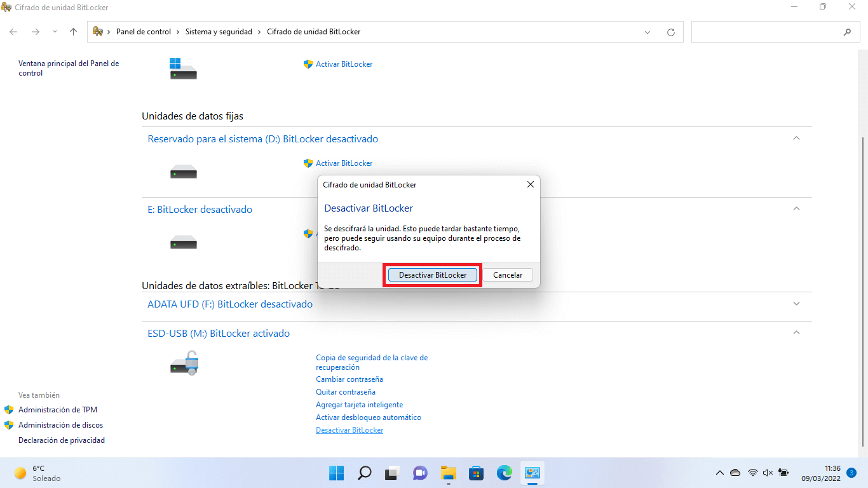Screen dimensions: 868x488
Task: Click Control Panel icon on taskbar
Action: point(532,473)
